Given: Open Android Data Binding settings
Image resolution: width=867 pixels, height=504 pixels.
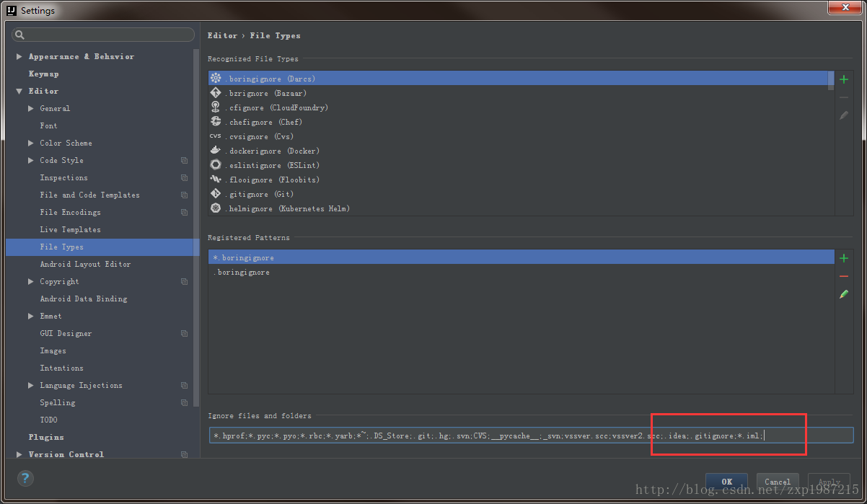Looking at the screenshot, I should [x=83, y=299].
